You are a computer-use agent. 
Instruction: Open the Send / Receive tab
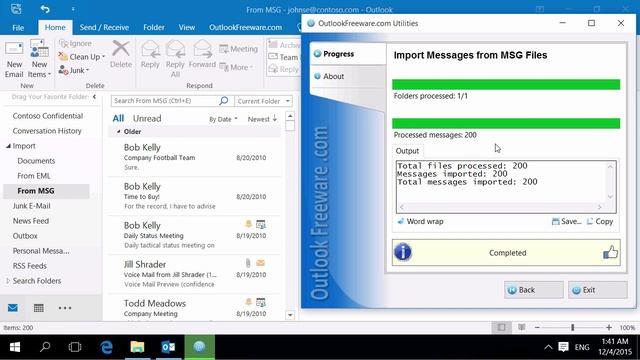point(104,27)
